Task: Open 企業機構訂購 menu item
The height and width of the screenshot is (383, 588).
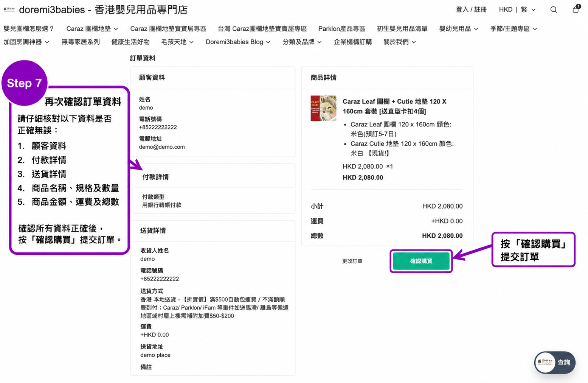Action: click(x=353, y=42)
